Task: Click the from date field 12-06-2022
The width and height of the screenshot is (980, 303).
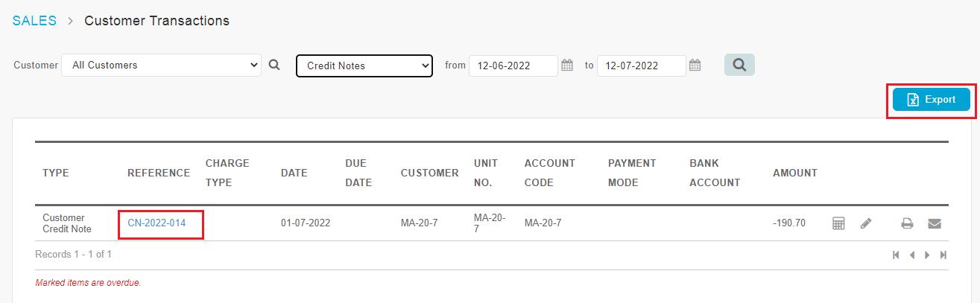Action: tap(513, 66)
